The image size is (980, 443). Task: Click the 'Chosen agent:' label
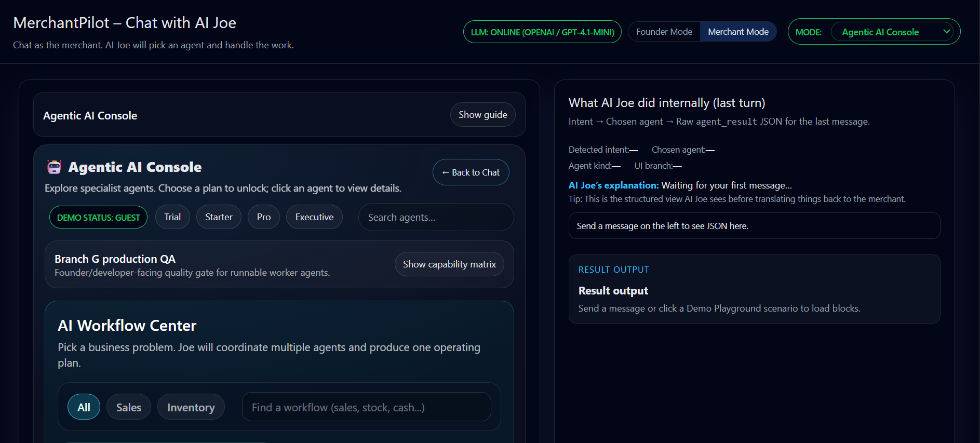click(x=678, y=150)
